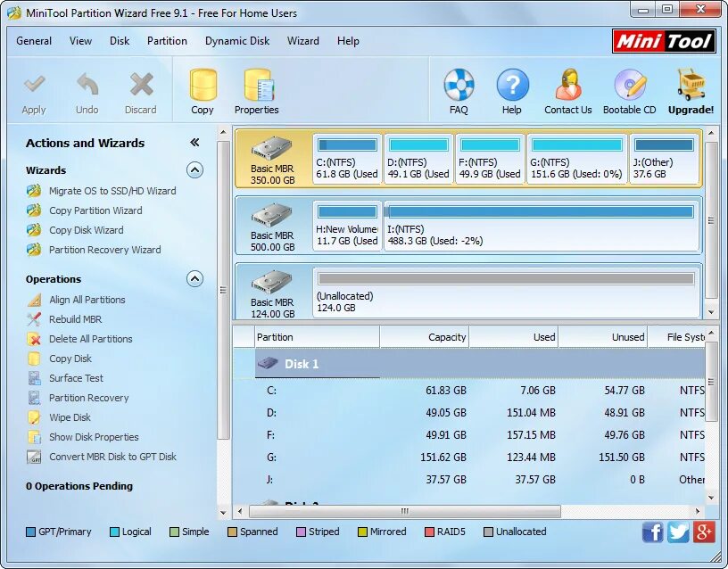The width and height of the screenshot is (728, 569).
Task: Sort by the Unused column header
Action: point(602,337)
